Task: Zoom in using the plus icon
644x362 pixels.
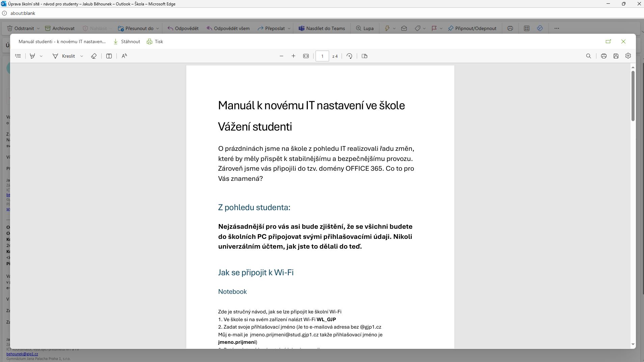Action: (293, 56)
